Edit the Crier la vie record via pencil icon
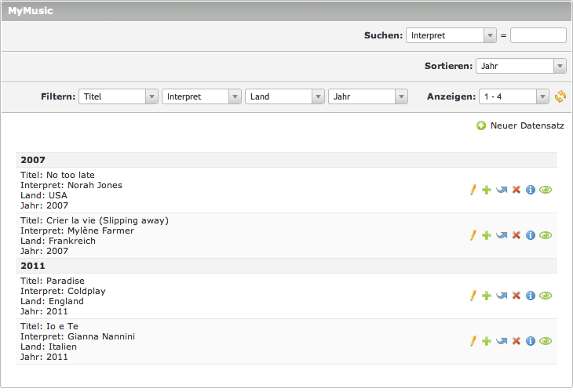This screenshot has width=573, height=392. tap(473, 235)
